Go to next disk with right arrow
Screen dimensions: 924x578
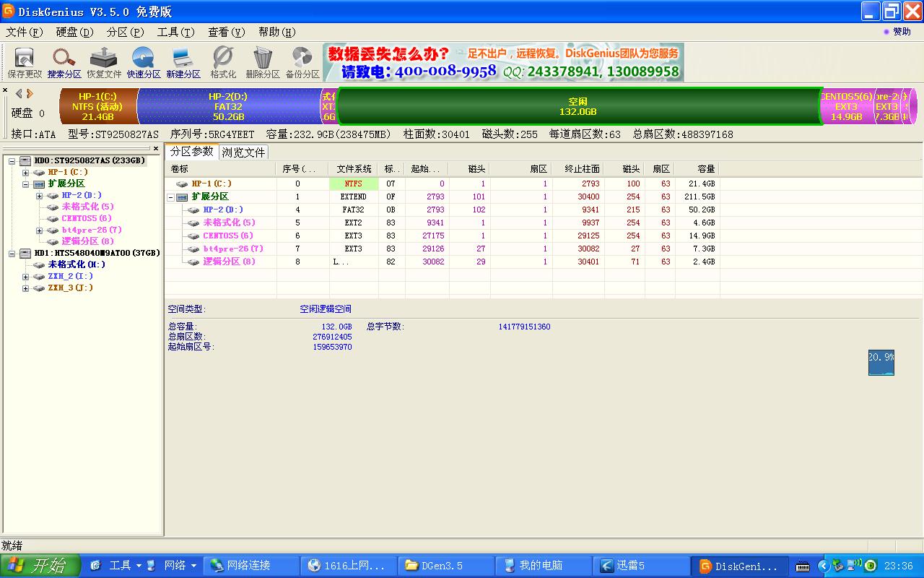point(30,93)
